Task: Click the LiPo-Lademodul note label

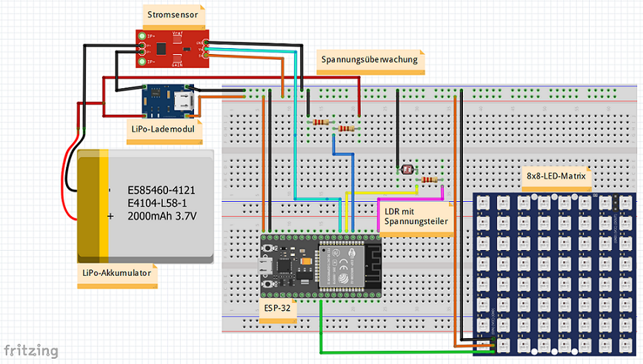Action: coord(162,129)
